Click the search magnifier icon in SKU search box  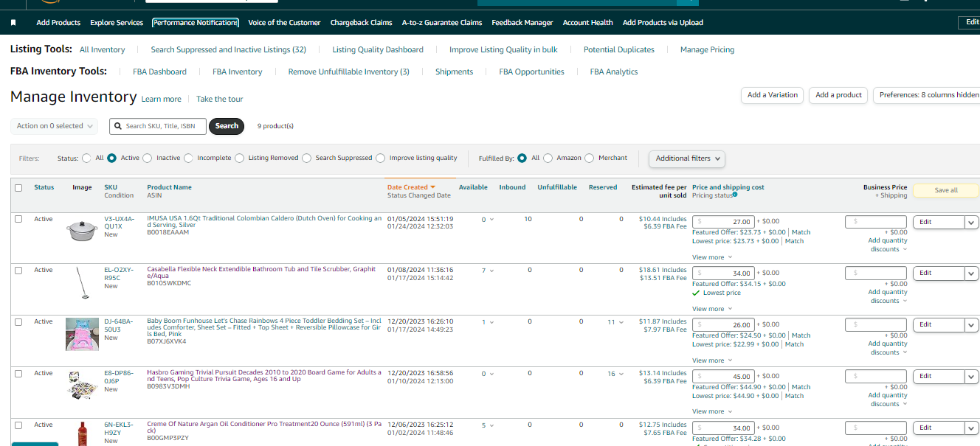pos(118,126)
